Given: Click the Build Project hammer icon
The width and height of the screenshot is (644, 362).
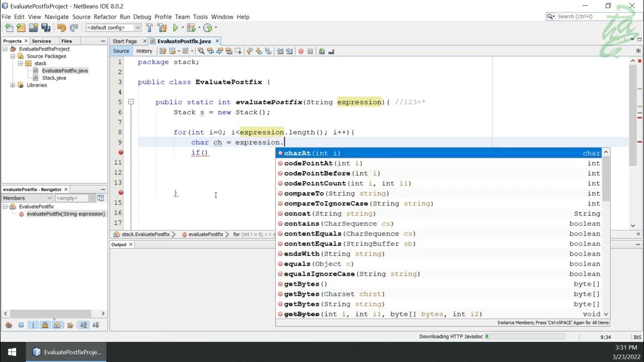Looking at the screenshot, I should pyautogui.click(x=149, y=28).
